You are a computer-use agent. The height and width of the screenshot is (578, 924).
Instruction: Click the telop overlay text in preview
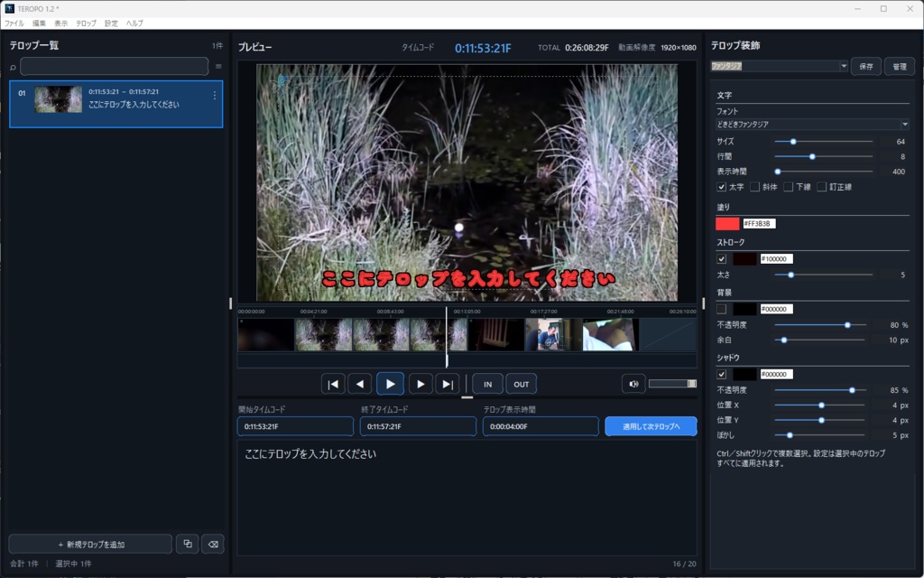(468, 279)
